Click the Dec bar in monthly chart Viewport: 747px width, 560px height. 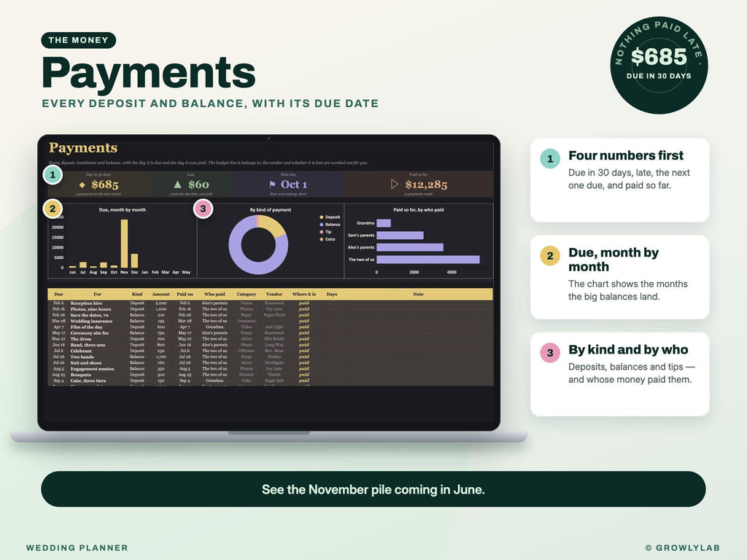134,260
